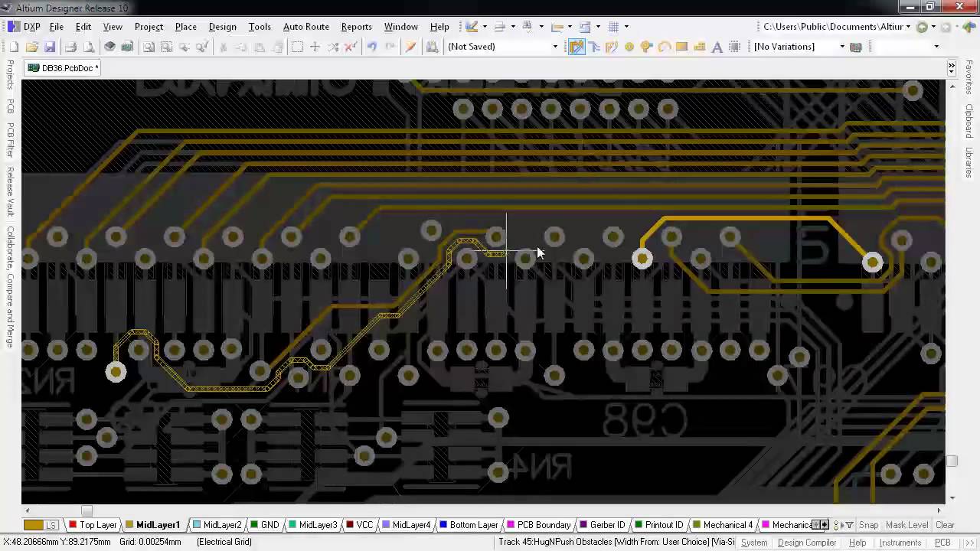Select the Gerber ID layer tab
Screen dimensions: 980x551
point(602,525)
